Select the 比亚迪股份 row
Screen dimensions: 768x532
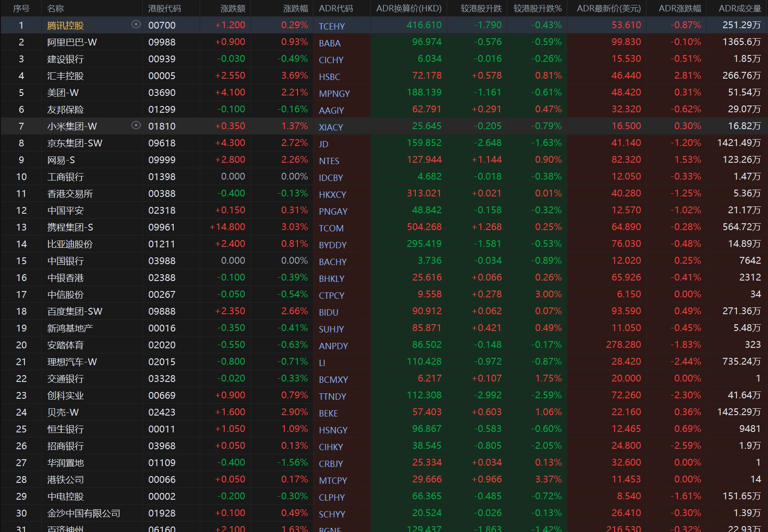[70, 244]
